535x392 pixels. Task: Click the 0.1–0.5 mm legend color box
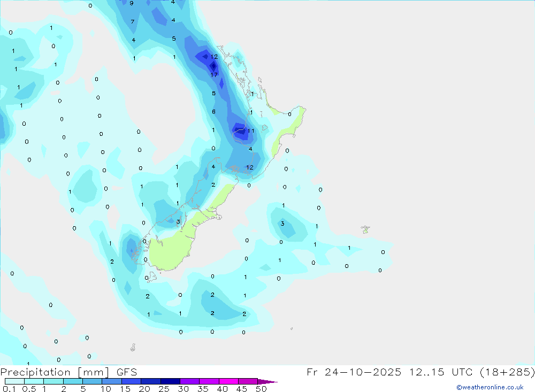(x=14, y=381)
